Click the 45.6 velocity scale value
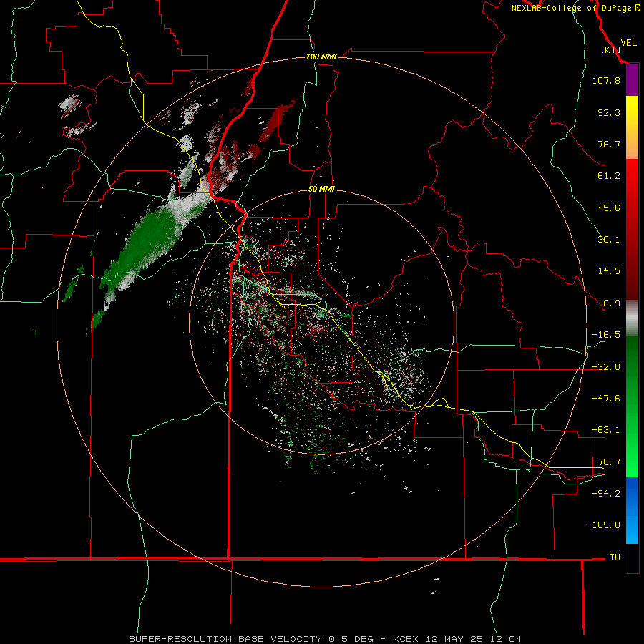Screen dimensions: 644x644 pos(609,208)
